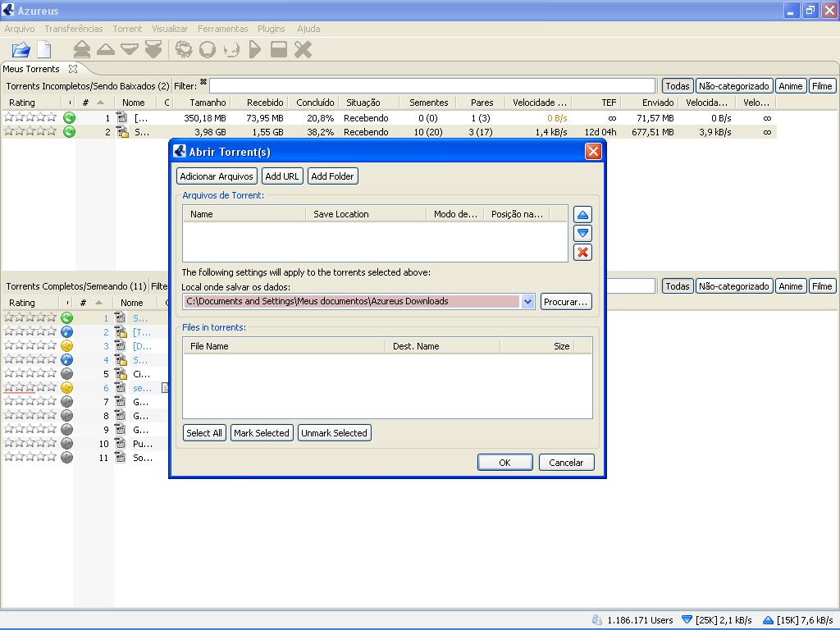Click file icon of completed torrent 10 Pu...
Image resolution: width=840 pixels, height=630 pixels.
click(x=121, y=444)
